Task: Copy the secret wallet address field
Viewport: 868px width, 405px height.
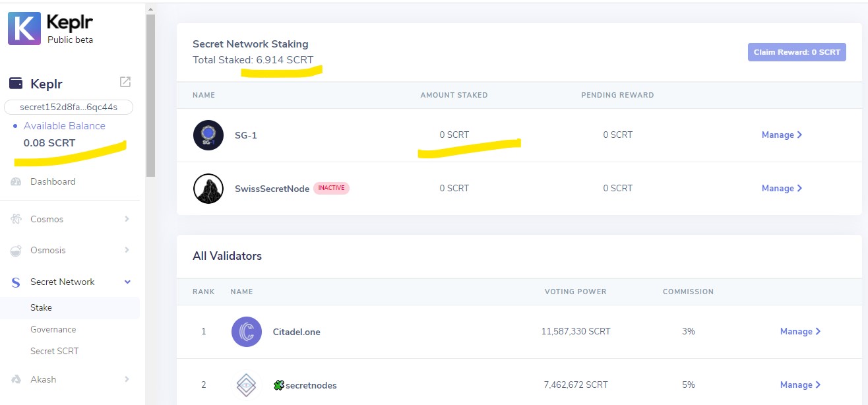Action: [x=69, y=108]
